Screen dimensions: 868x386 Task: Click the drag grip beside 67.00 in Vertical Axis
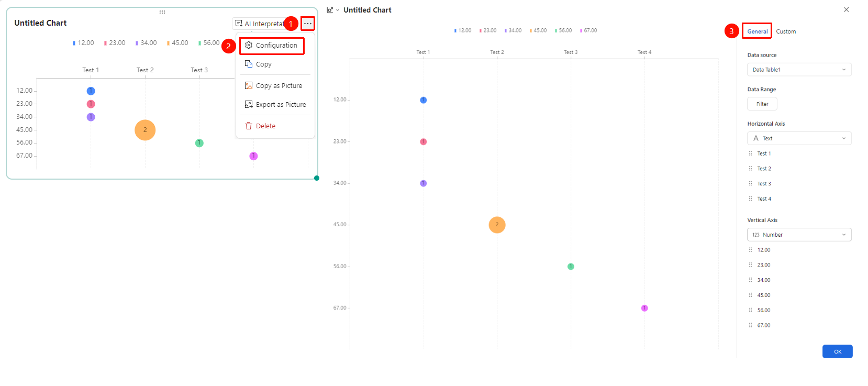(750, 326)
